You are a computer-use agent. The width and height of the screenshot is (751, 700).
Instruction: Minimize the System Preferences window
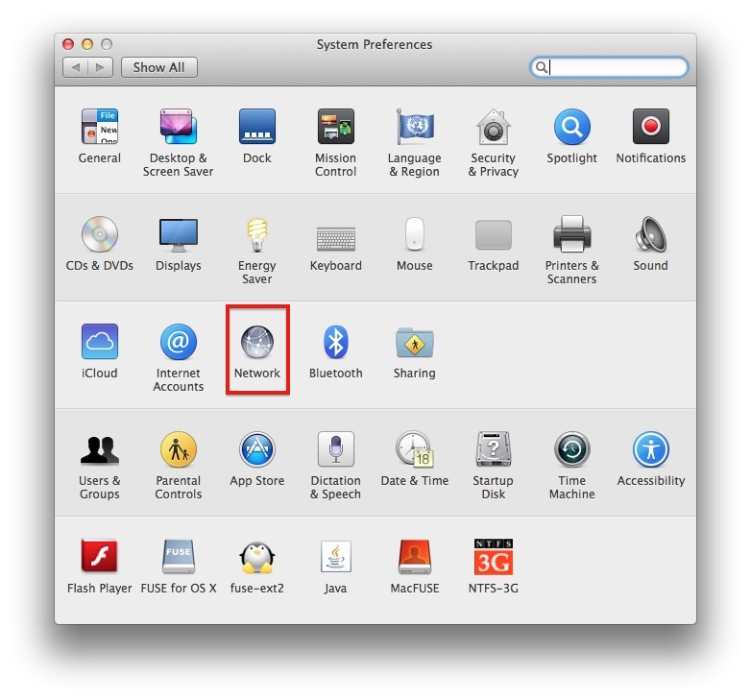87,44
